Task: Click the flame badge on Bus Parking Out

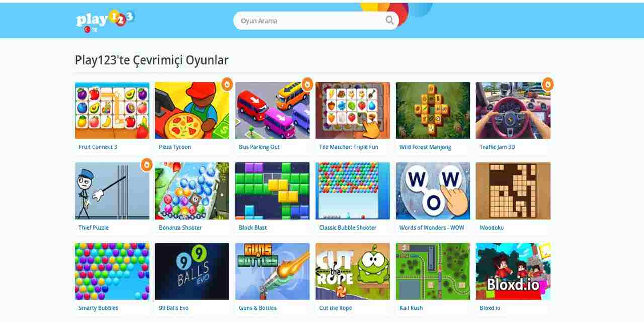Action: pos(307,84)
